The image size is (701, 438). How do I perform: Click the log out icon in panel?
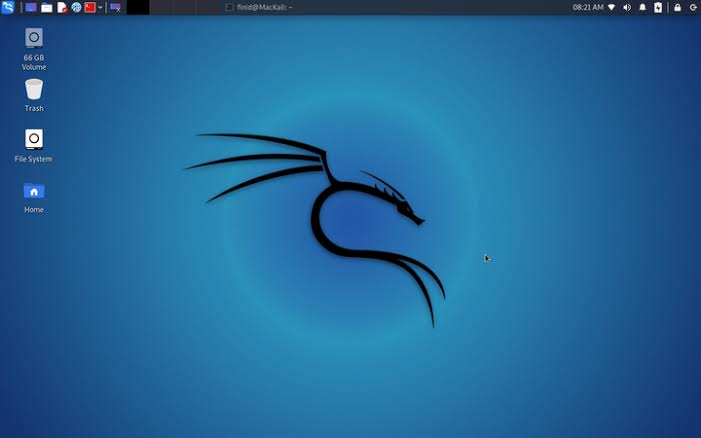tap(693, 8)
